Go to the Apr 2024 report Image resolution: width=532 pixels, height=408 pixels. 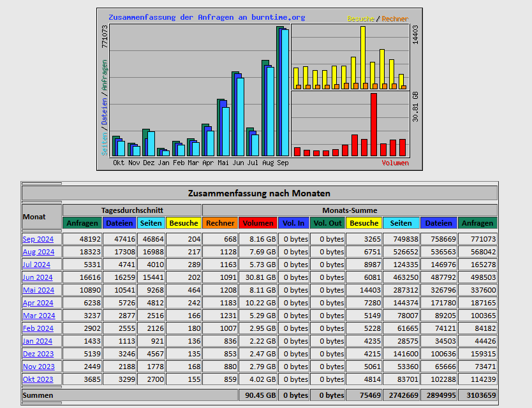38,303
